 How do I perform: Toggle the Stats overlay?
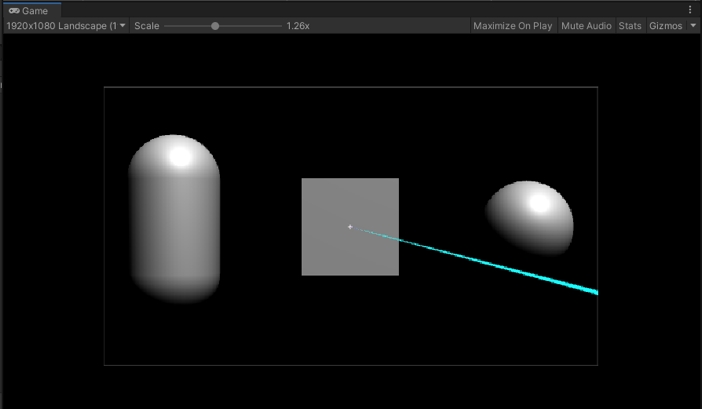[x=630, y=26]
